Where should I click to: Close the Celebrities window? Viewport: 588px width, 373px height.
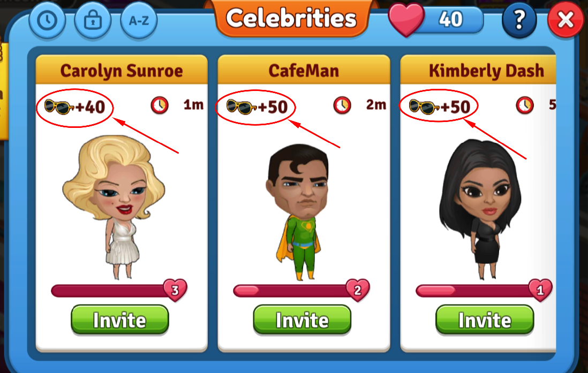click(566, 19)
